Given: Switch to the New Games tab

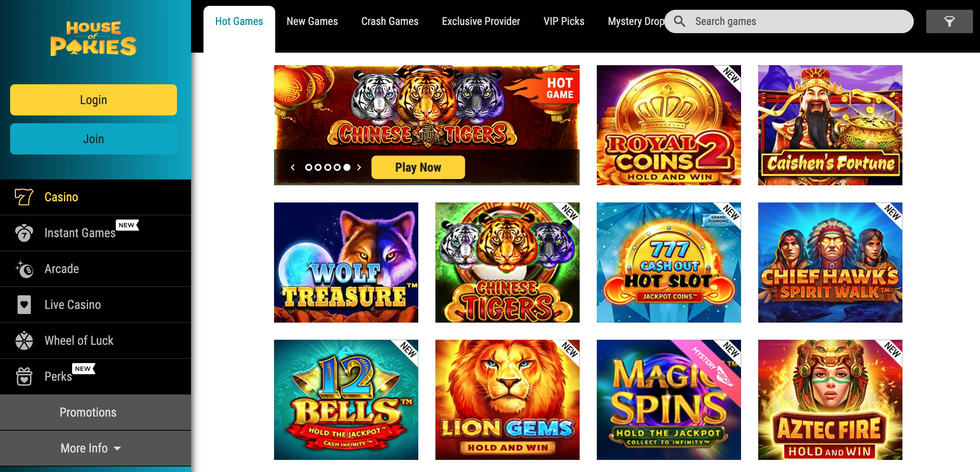Looking at the screenshot, I should click(312, 21).
